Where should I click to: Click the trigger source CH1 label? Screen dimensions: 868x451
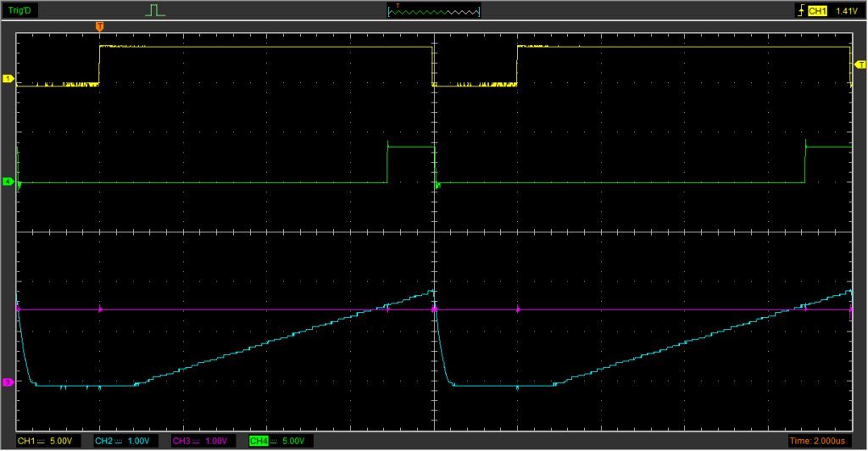pos(817,11)
